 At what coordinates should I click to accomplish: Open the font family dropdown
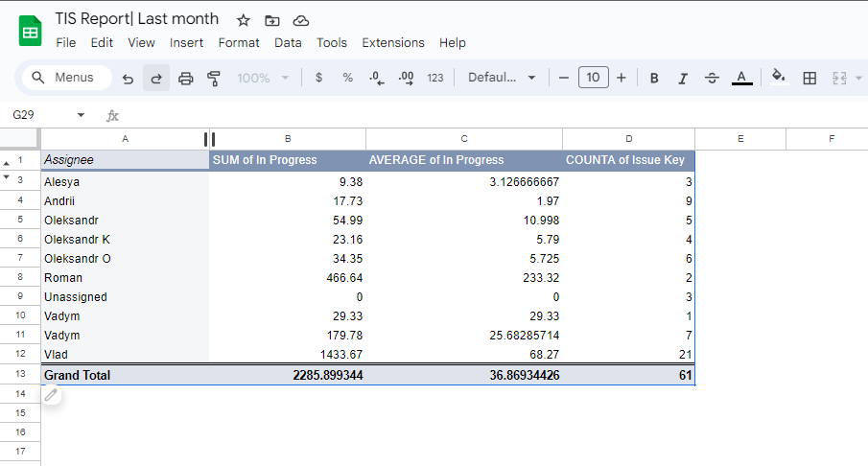coord(502,78)
